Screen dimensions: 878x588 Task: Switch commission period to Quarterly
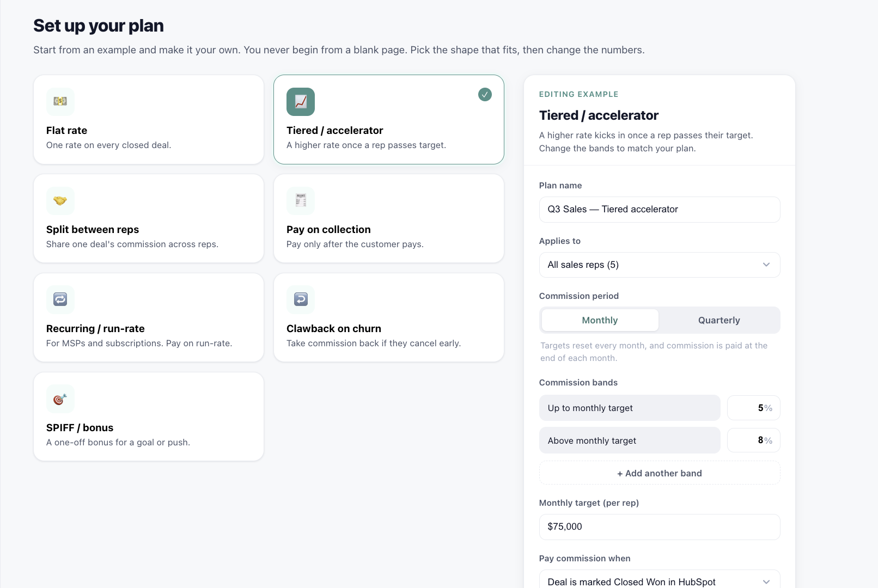pos(719,320)
